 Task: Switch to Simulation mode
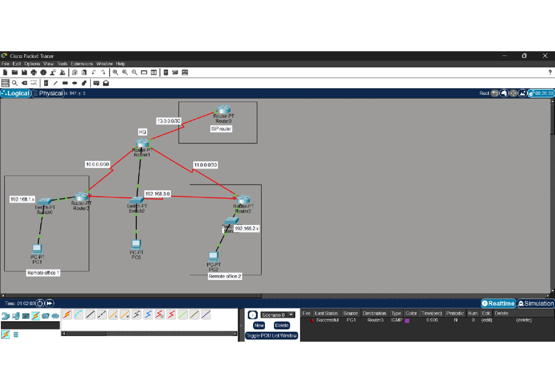click(536, 304)
